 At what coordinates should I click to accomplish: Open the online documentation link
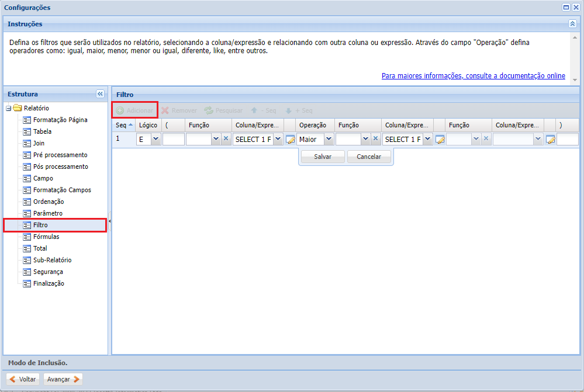coord(473,76)
